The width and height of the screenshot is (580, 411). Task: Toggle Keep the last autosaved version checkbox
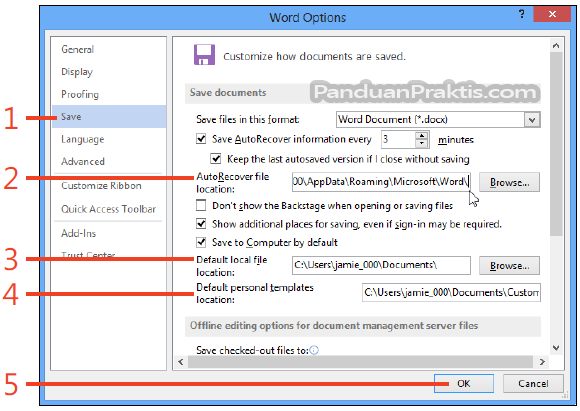[x=216, y=159]
